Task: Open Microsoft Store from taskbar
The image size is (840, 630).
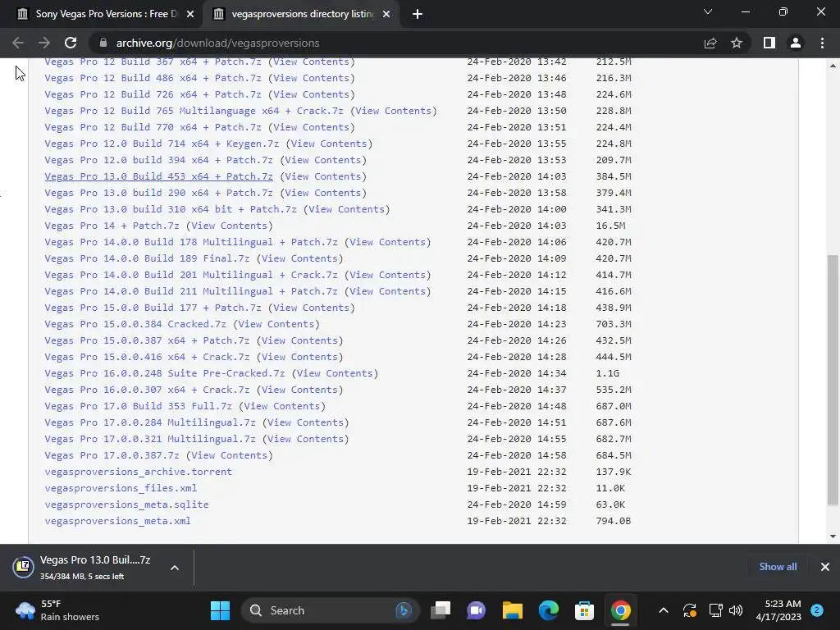Action: pos(584,610)
